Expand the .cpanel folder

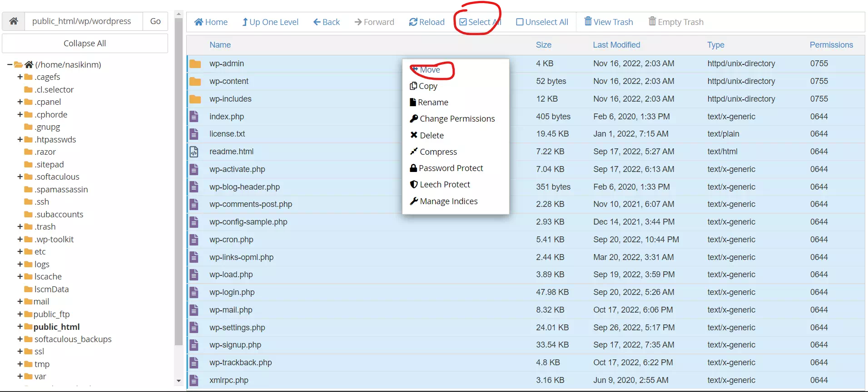[x=20, y=102]
